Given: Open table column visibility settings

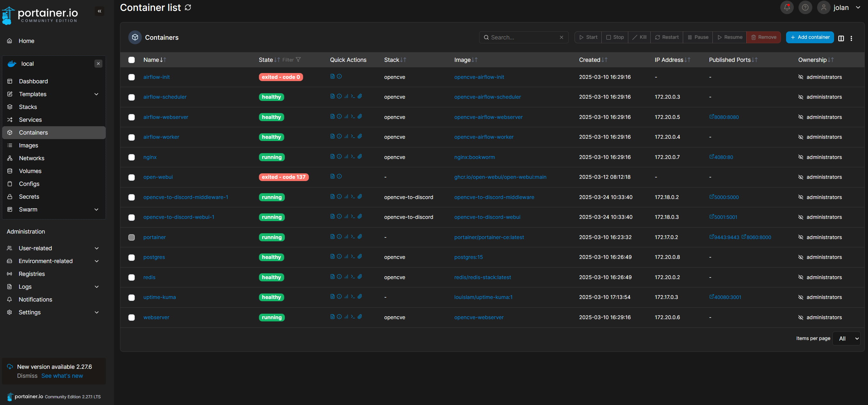Looking at the screenshot, I should pos(841,38).
